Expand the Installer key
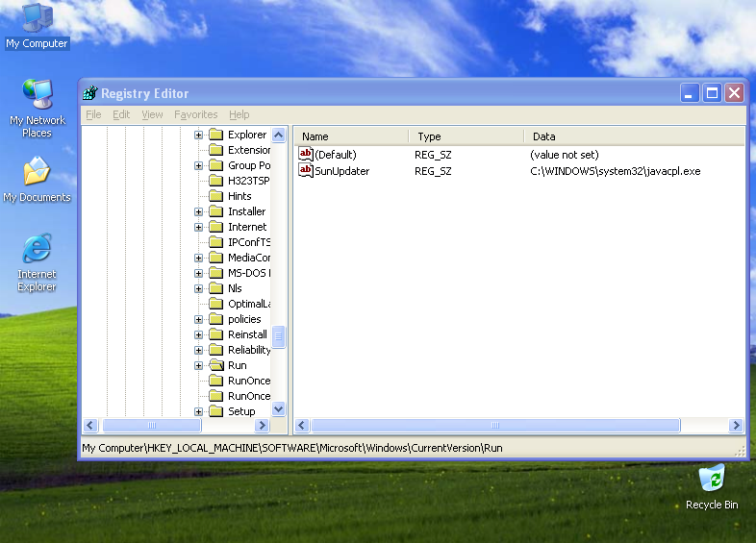 pyautogui.click(x=198, y=212)
